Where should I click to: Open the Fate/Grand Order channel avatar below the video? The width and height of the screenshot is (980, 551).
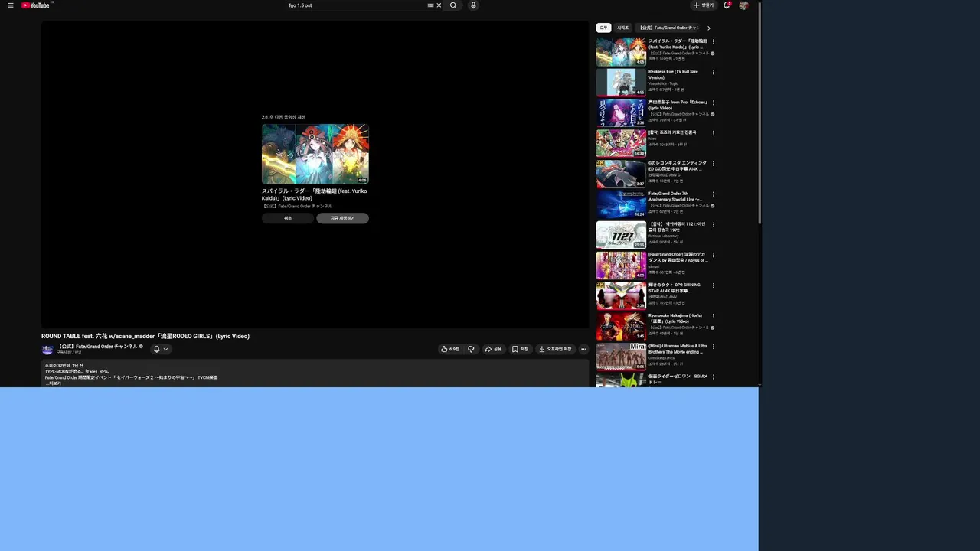(47, 349)
